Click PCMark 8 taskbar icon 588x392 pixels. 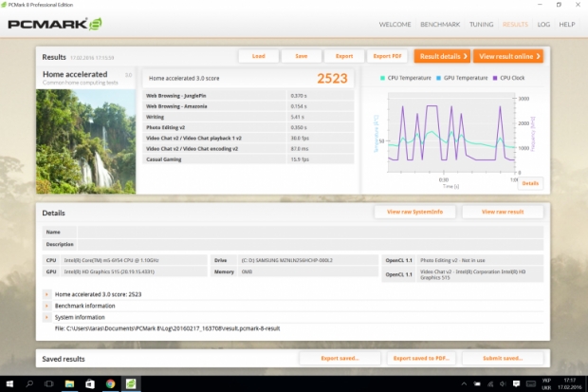(x=131, y=383)
